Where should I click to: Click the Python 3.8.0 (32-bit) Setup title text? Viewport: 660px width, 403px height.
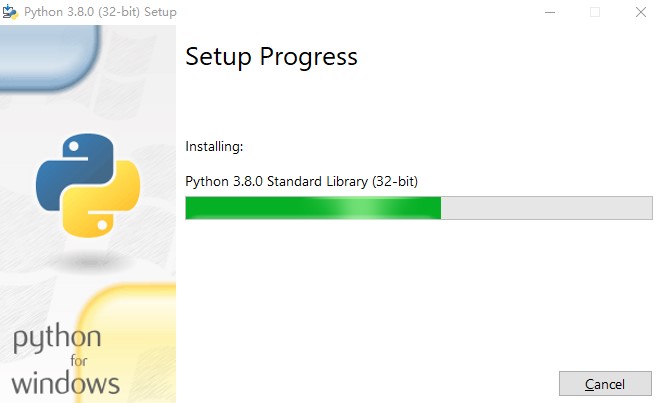(100, 12)
